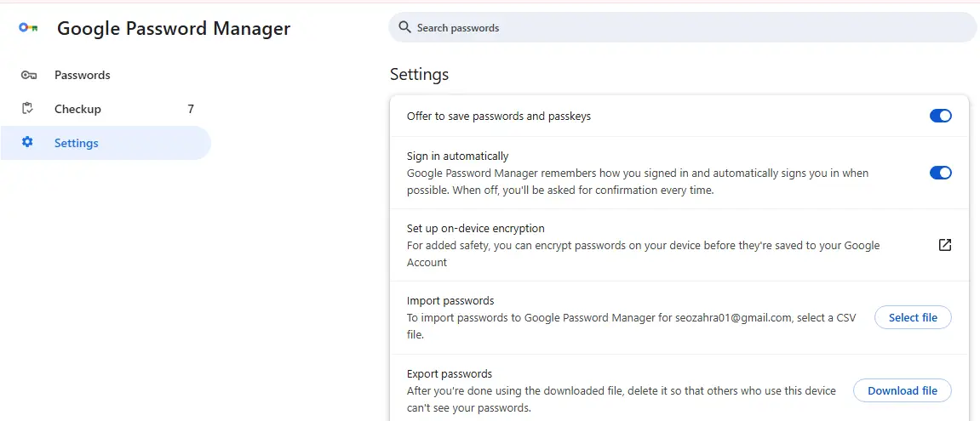Screen dimensions: 980x421
Task: Focus the Search passwords field
Action: tap(683, 27)
